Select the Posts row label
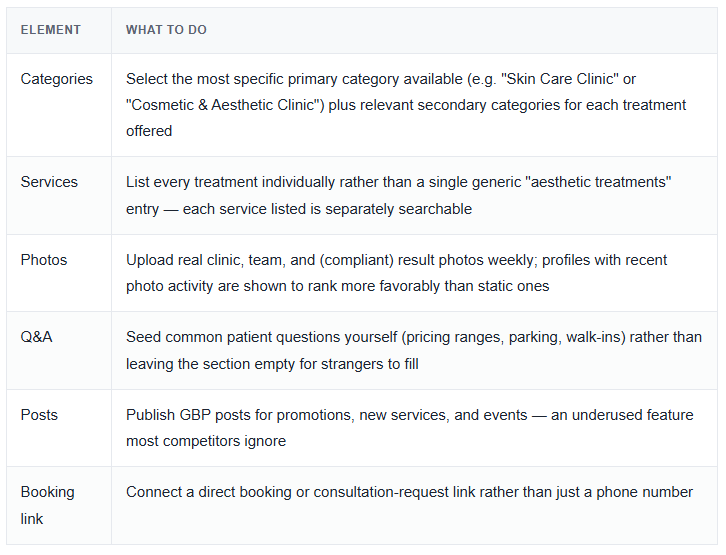The image size is (726, 555). pos(39,415)
